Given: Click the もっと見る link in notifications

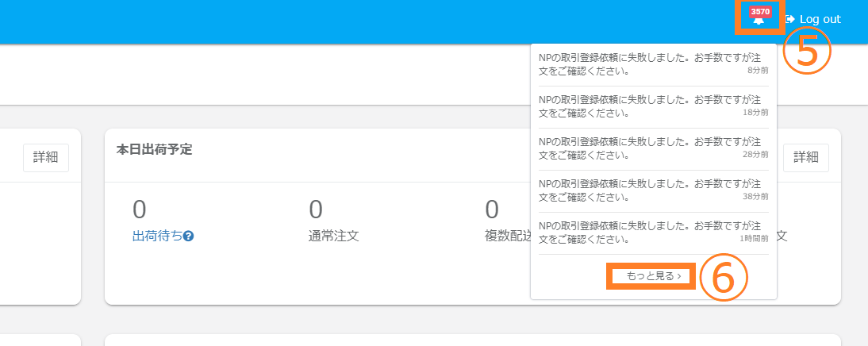Looking at the screenshot, I should (x=653, y=275).
